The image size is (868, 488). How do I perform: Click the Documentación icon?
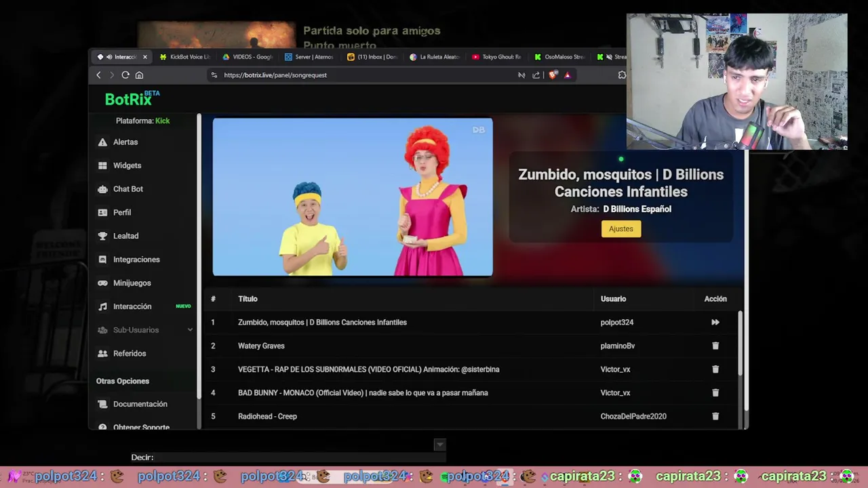tap(102, 404)
